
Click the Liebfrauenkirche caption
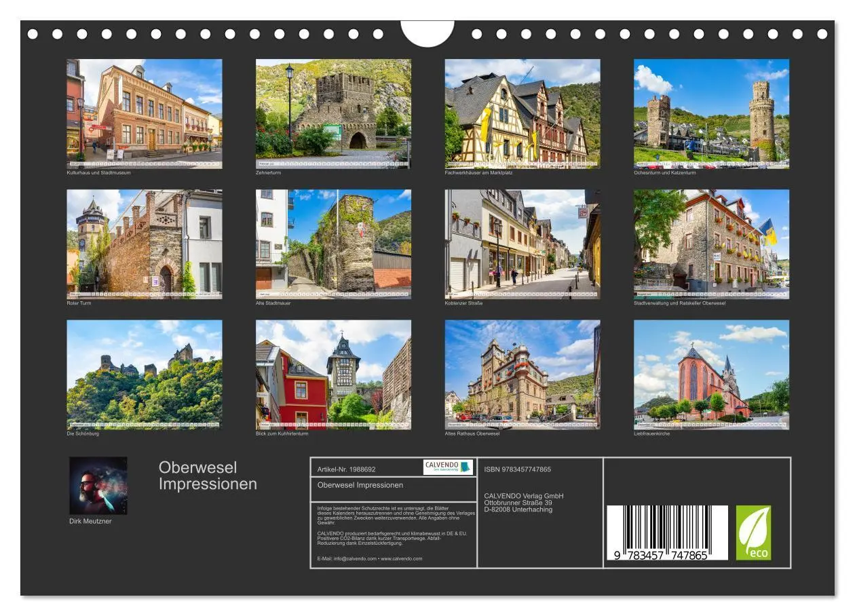[x=651, y=434]
